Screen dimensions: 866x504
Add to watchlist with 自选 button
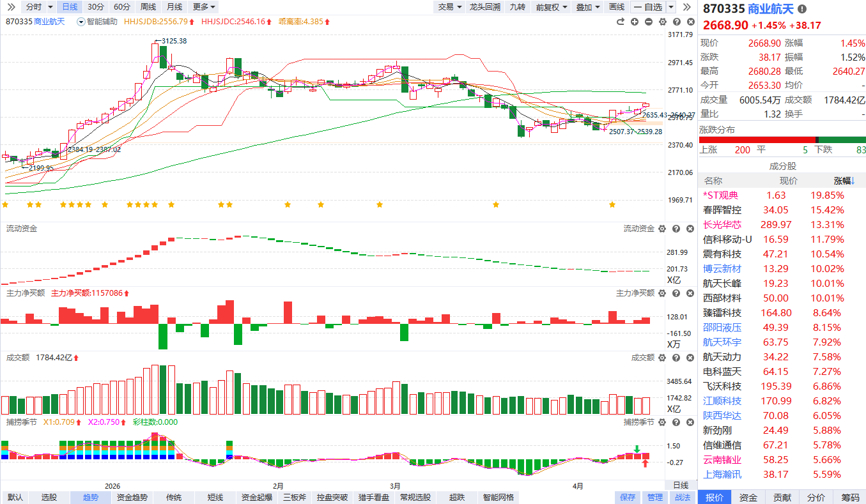[x=648, y=7]
